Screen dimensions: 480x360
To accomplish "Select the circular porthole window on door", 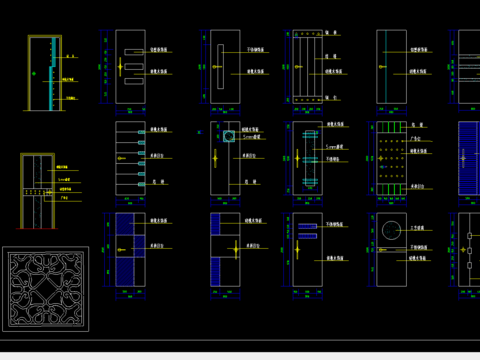I will pyautogui.click(x=391, y=230).
